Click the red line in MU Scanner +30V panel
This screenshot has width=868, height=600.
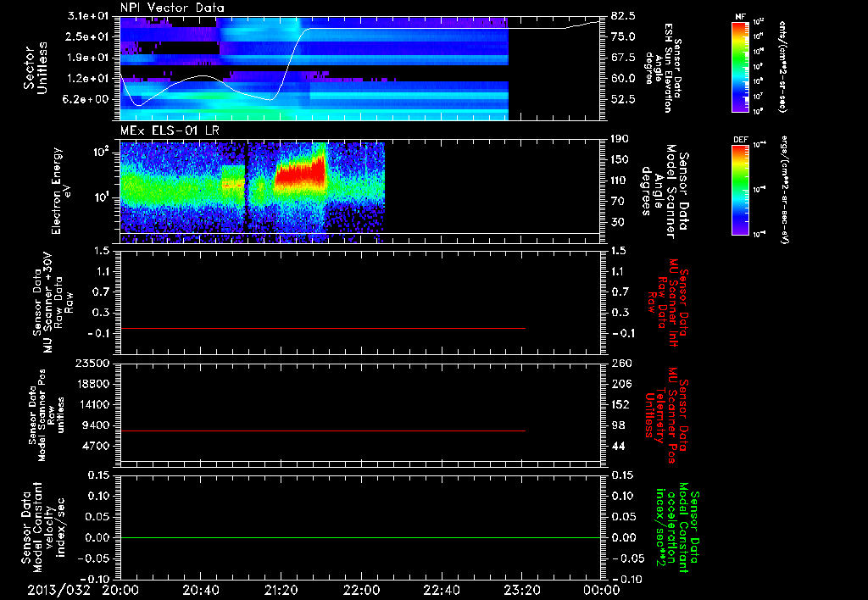(x=322, y=329)
